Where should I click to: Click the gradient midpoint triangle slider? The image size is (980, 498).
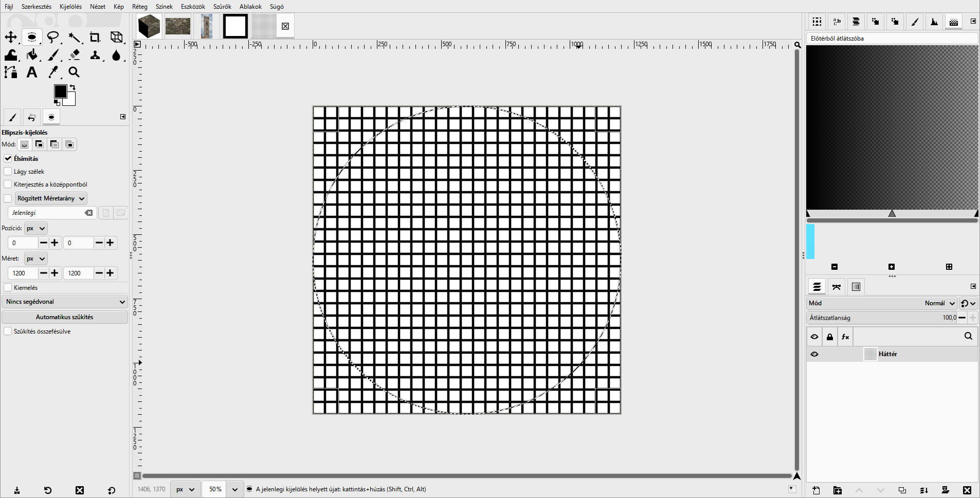[892, 213]
